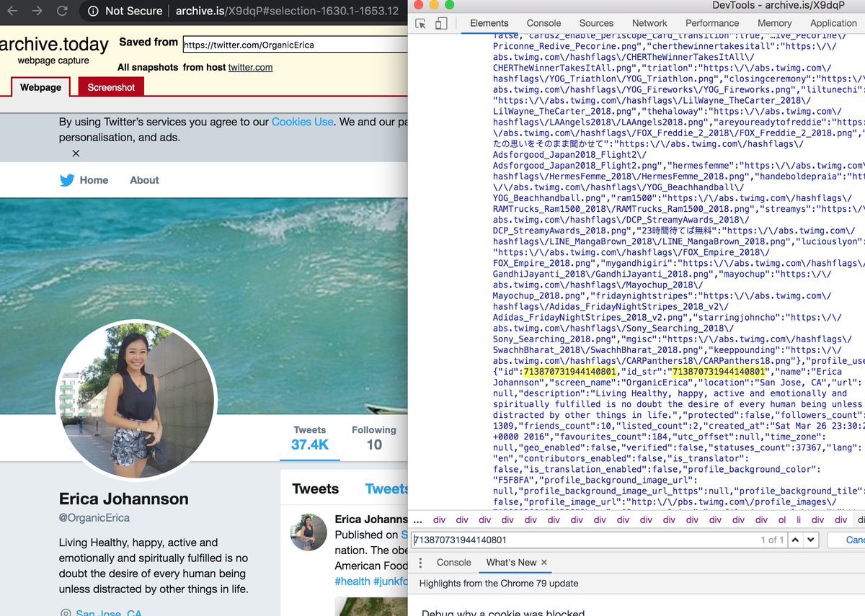Screen dimensions: 865x616
Task: Dismiss the cookie banner with X
Action: coord(76,153)
